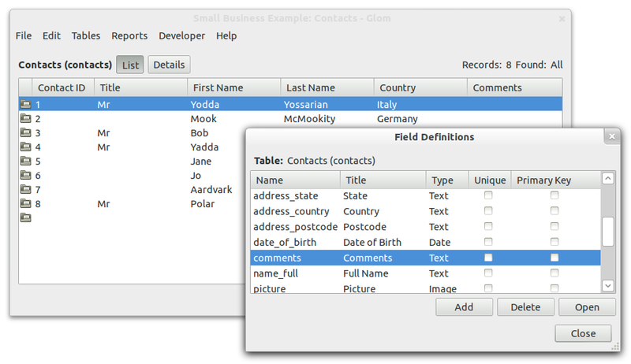Select the address_postcode field name
This screenshot has height=364, width=631.
[295, 227]
